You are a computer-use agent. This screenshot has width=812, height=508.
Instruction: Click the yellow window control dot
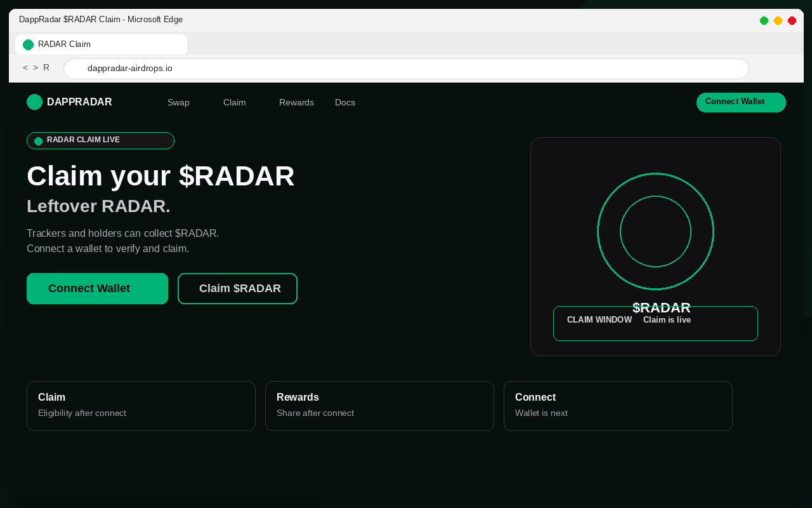(778, 20)
